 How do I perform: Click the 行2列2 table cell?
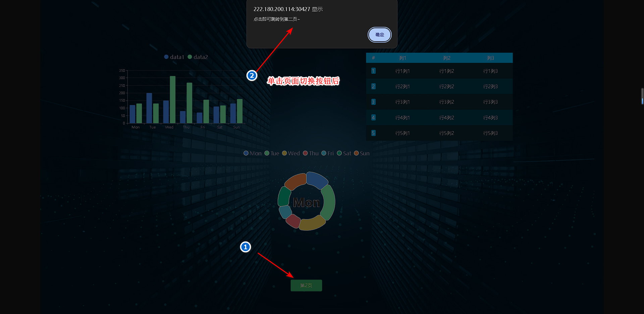tap(446, 87)
